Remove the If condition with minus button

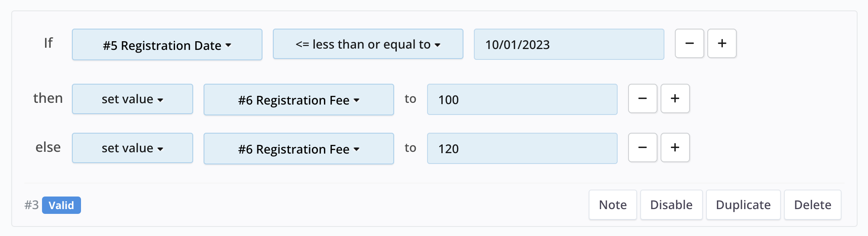(x=689, y=43)
